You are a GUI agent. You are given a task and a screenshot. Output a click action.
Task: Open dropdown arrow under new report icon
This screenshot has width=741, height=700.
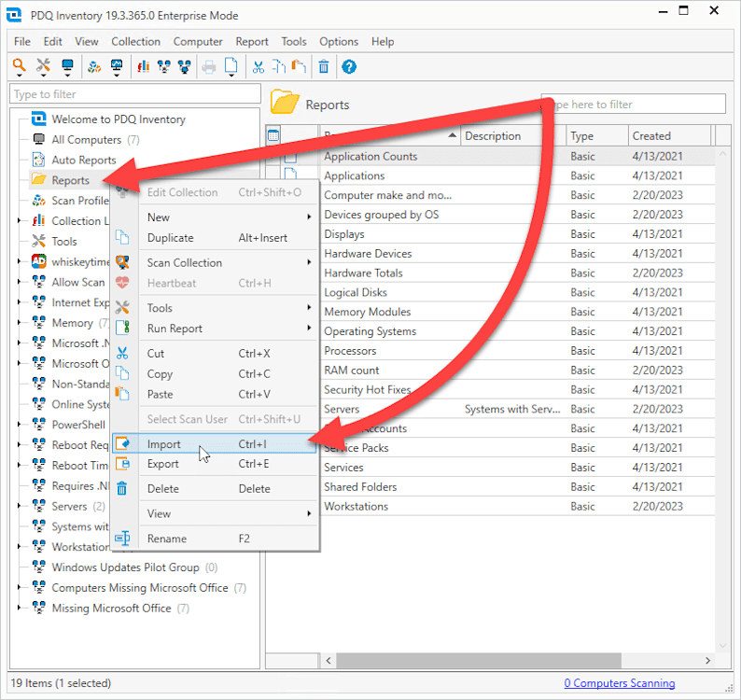(x=231, y=76)
